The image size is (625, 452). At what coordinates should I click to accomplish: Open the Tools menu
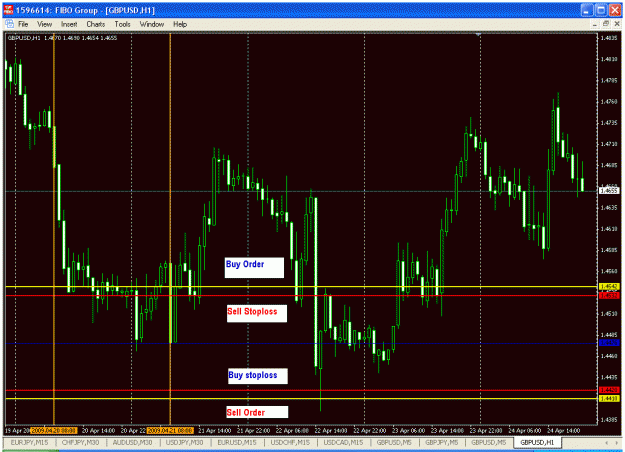tap(122, 24)
